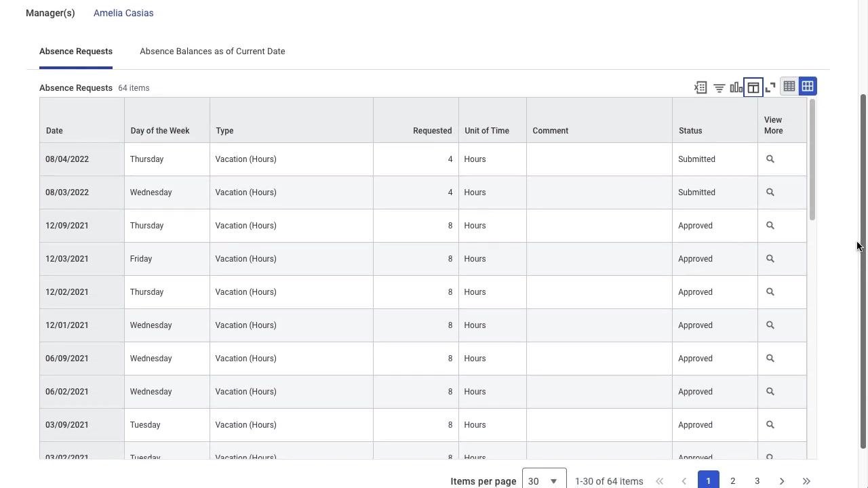The height and width of the screenshot is (488, 868).
Task: Sort by the Status column header
Action: click(715, 121)
